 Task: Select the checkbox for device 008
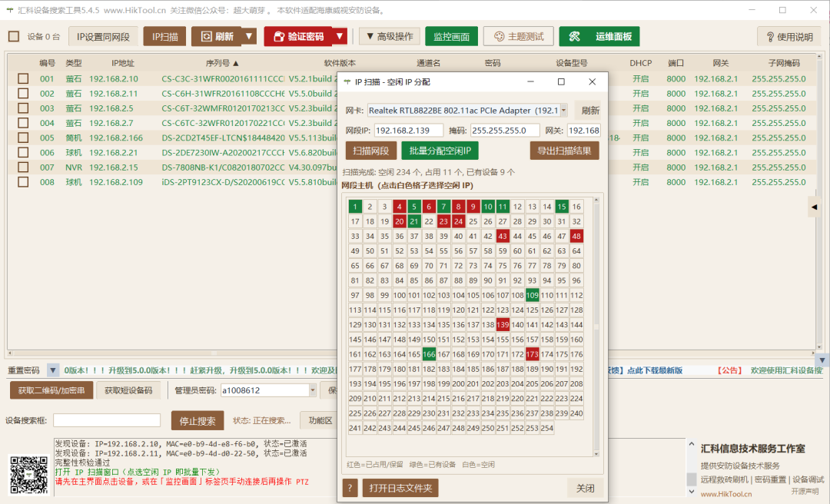(23, 182)
